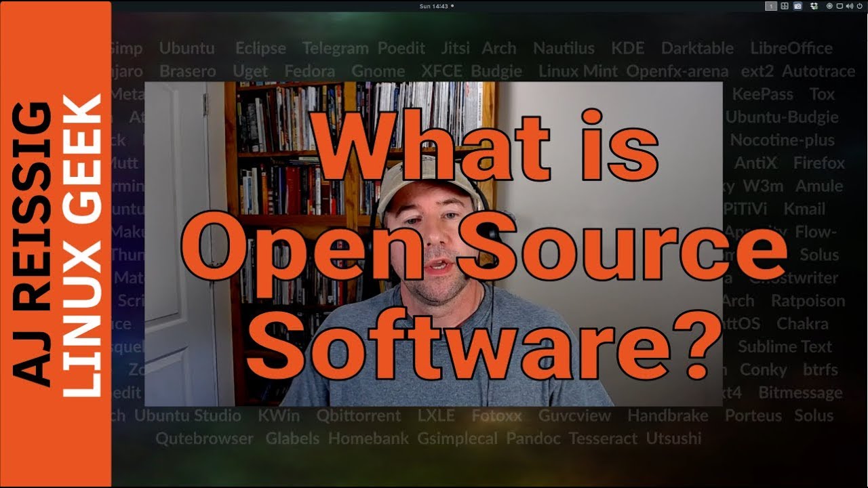Open the Sun 14:43 clock menu

coord(434,6)
